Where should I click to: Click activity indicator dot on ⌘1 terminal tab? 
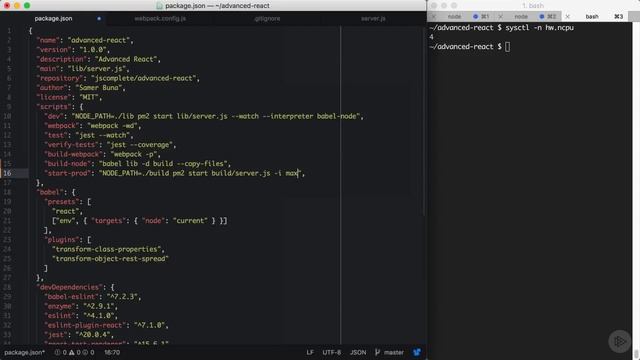475,16
